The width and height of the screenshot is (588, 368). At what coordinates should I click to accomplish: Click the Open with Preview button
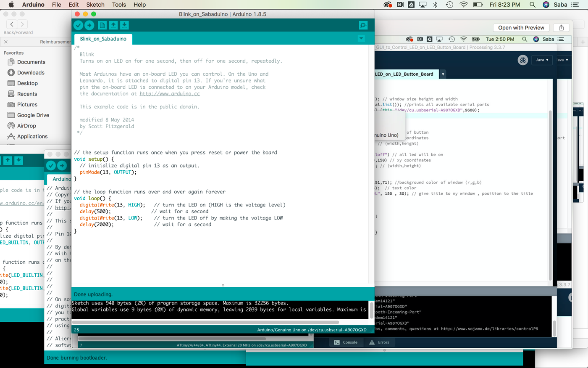521,28
